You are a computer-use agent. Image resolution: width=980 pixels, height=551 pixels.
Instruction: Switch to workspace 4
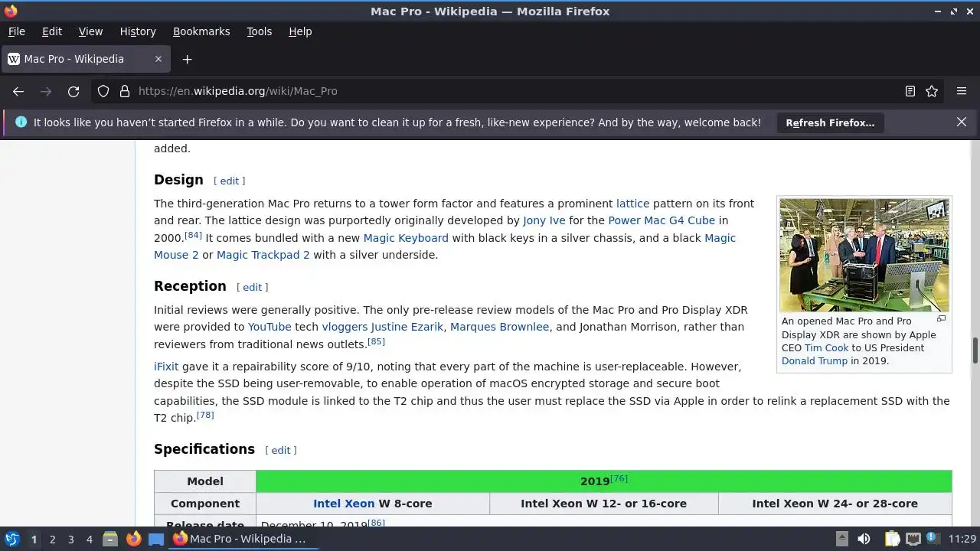point(89,540)
